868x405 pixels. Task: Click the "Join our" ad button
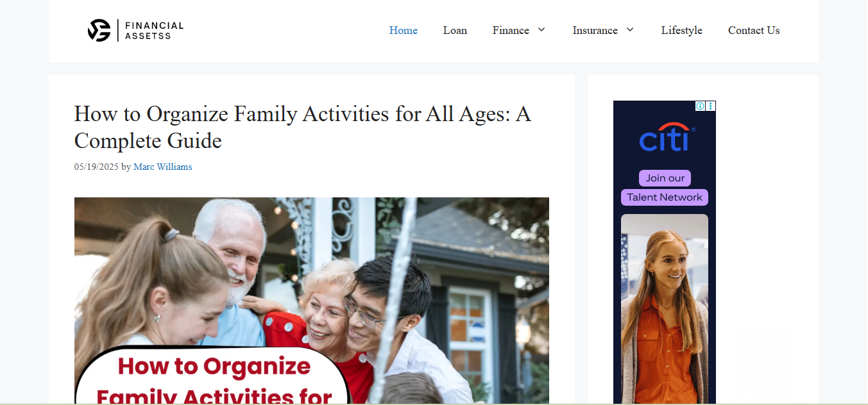665,178
